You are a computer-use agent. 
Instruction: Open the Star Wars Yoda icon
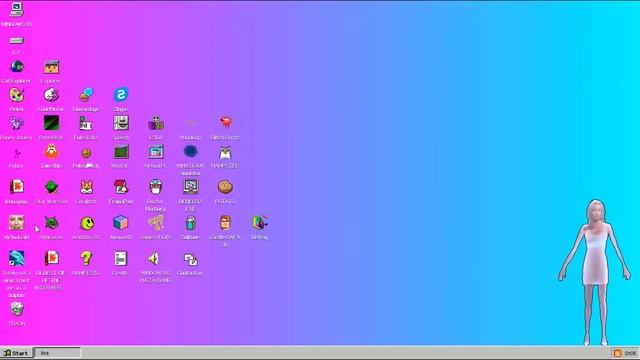click(x=51, y=187)
